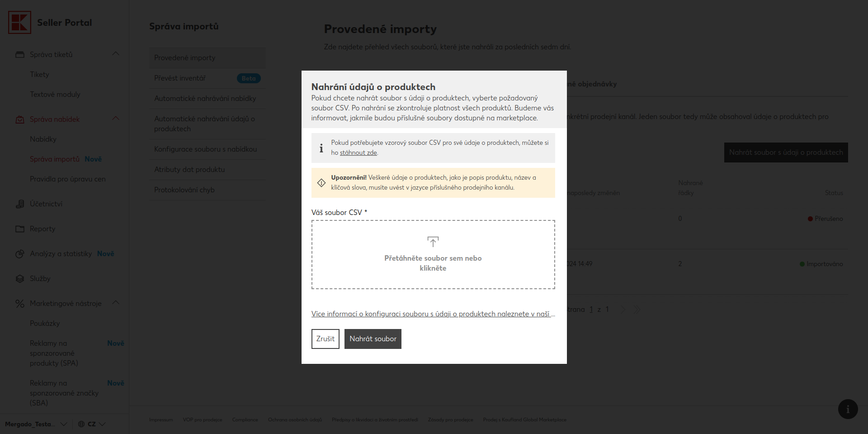This screenshot has width=868, height=434.
Task: Click the Účetnictví accounting icon
Action: (x=20, y=204)
